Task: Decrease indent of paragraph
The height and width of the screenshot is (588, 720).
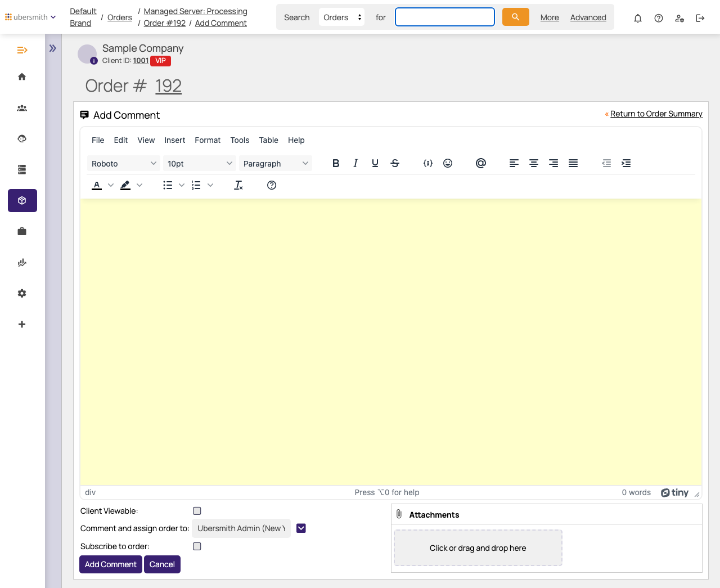Action: click(606, 163)
